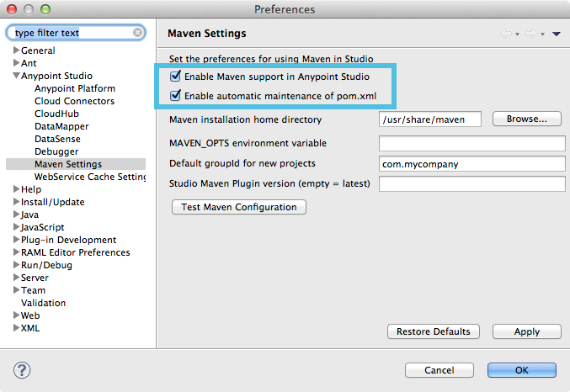Open the forward history dropdown arrow

click(x=542, y=34)
